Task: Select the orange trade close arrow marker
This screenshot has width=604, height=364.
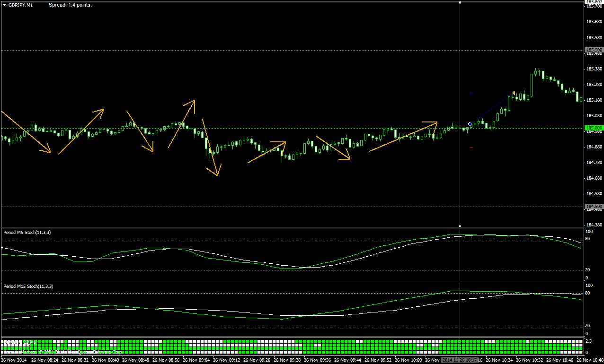Action: coord(514,93)
